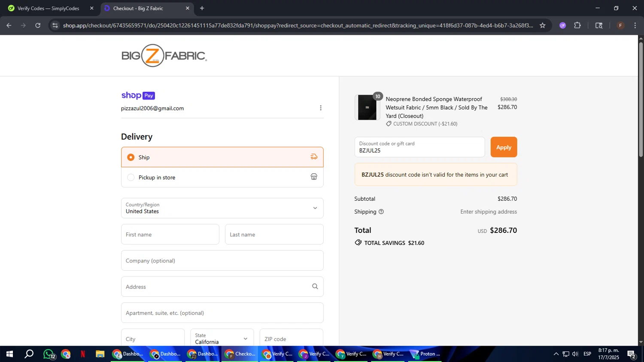
Task: Select the Ship delivery option
Action: click(222, 157)
